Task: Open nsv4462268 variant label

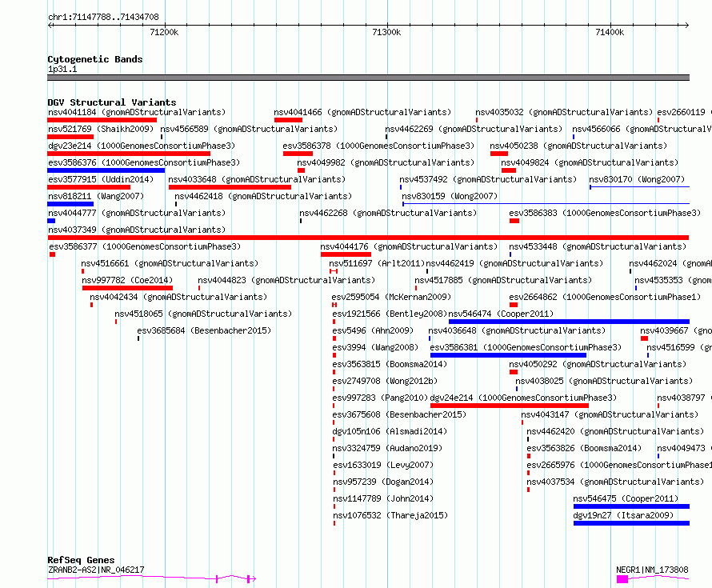Action: pyautogui.click(x=388, y=213)
